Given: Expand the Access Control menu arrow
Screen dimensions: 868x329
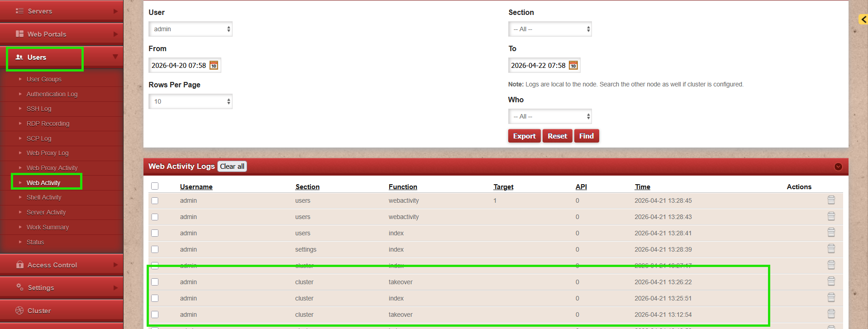Looking at the screenshot, I should (x=115, y=265).
